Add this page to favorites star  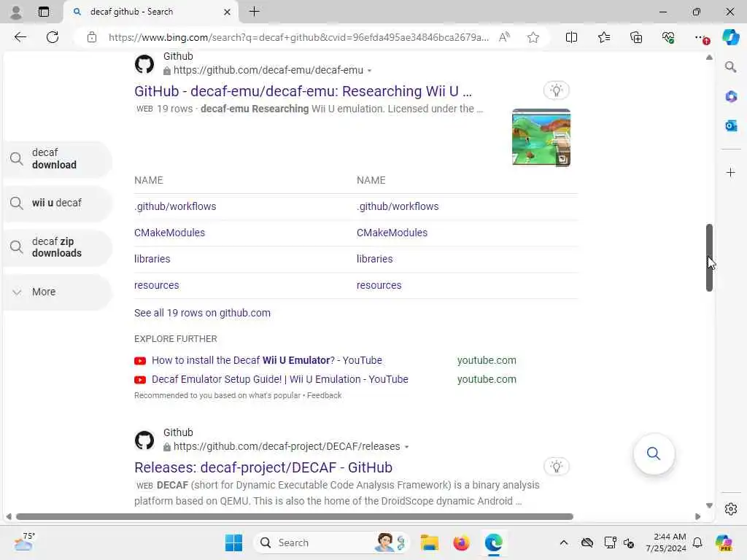(x=533, y=37)
